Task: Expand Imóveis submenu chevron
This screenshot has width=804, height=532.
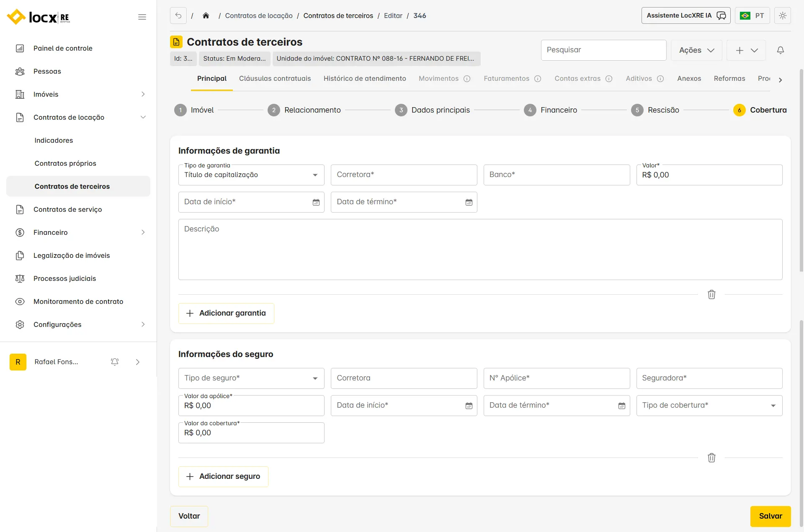Action: click(143, 94)
